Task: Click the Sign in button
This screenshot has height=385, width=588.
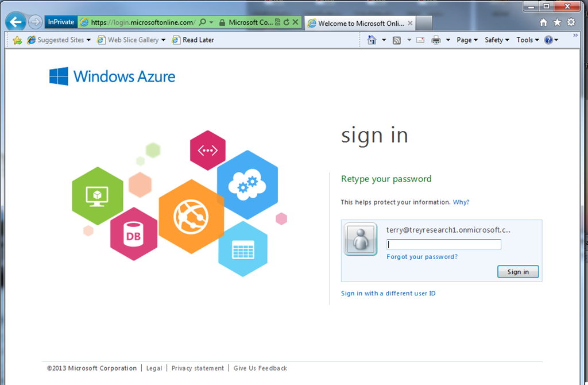Action: pos(518,272)
